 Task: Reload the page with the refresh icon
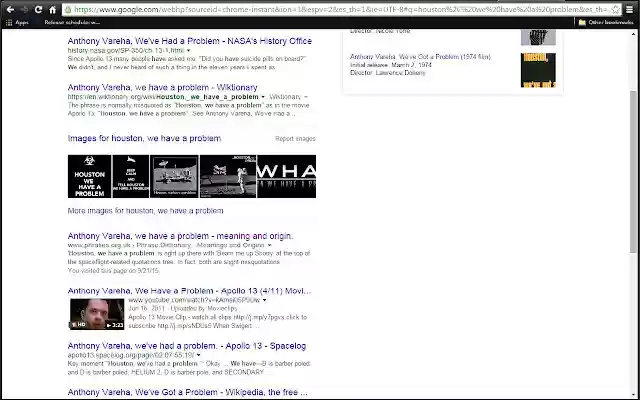[38, 9]
